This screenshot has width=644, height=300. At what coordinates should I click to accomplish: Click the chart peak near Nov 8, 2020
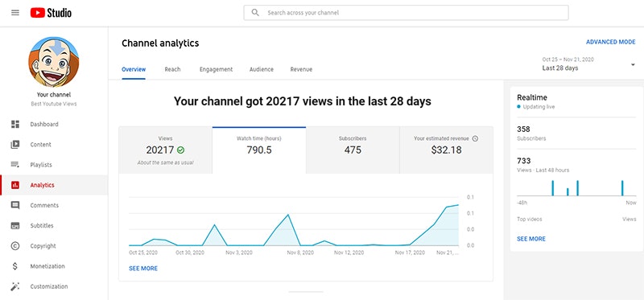(x=288, y=215)
